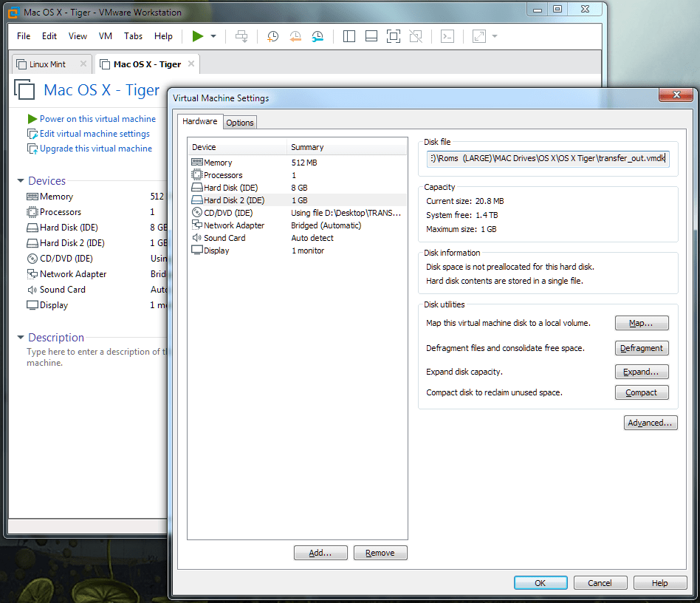Click Edit virtual machine settings link
700x603 pixels.
(95, 134)
